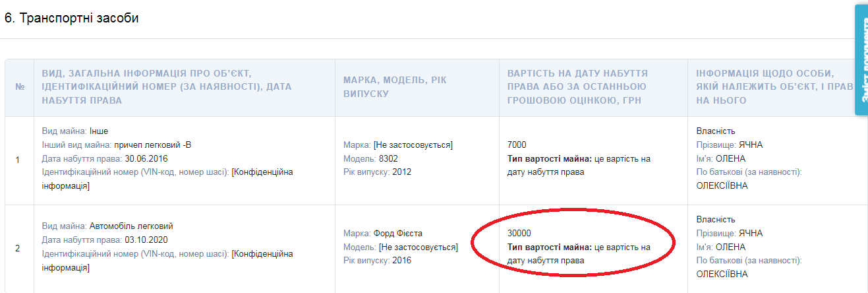This screenshot has width=868, height=293.
Task: Click year of manufacture 2012
Action: 401,172
